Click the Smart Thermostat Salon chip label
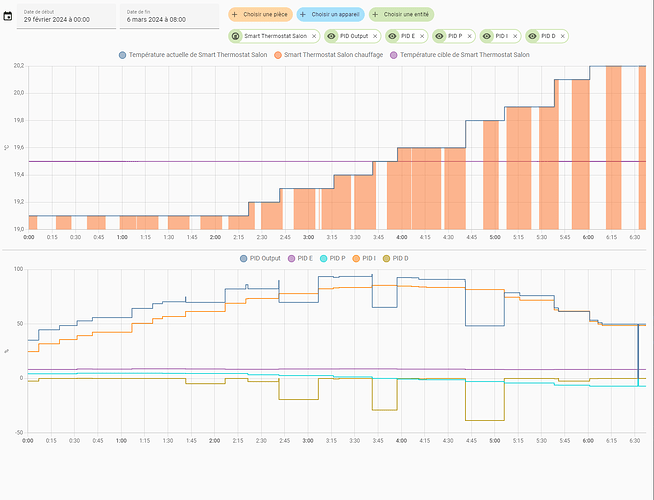654x500 pixels. tap(275, 36)
